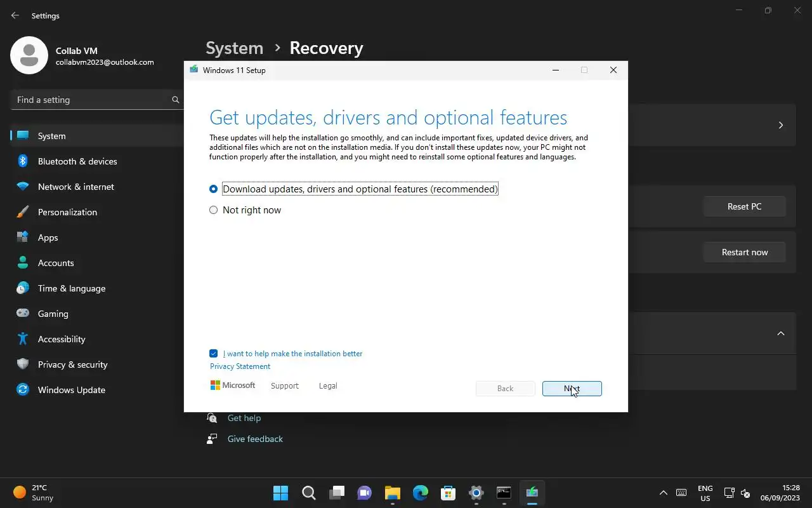Collapse the Recovery section with up chevron

pos(781,333)
